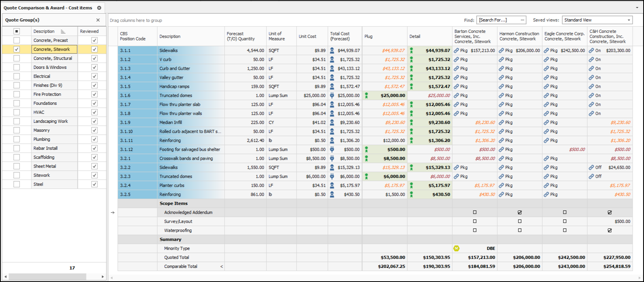Click the Barton link icon in Sidewalks 3.1.1 row
Screen dimensions: 644x282
point(456,50)
